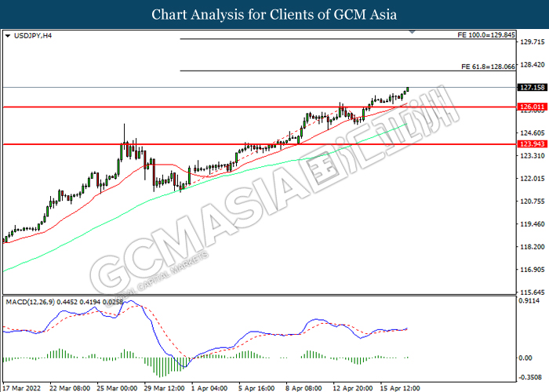The image size is (549, 392).
Task: Click the 8 Apr 08:00 time label
Action: [x=304, y=388]
